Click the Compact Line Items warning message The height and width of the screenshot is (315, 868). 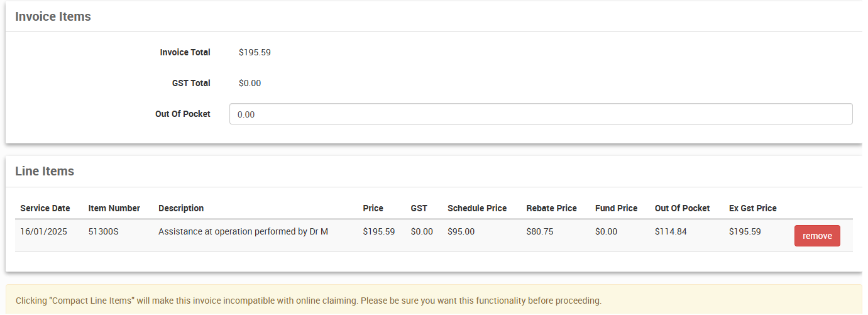[308, 301]
